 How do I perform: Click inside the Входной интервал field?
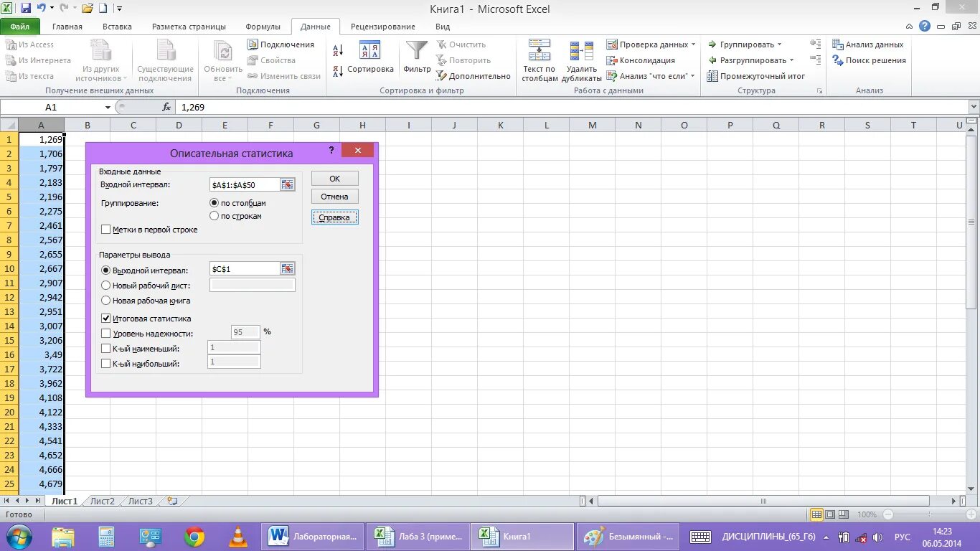click(x=245, y=184)
